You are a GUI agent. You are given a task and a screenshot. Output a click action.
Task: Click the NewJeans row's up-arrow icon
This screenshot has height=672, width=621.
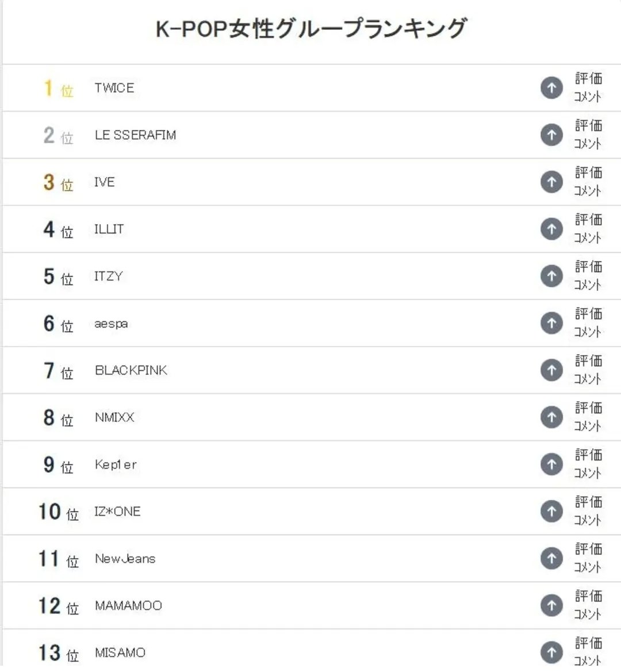click(551, 558)
